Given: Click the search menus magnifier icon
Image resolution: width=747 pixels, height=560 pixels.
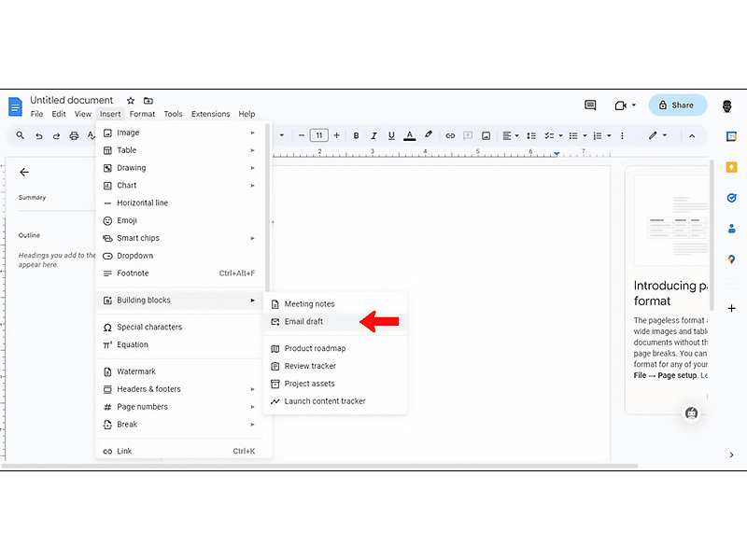Looking at the screenshot, I should (20, 135).
